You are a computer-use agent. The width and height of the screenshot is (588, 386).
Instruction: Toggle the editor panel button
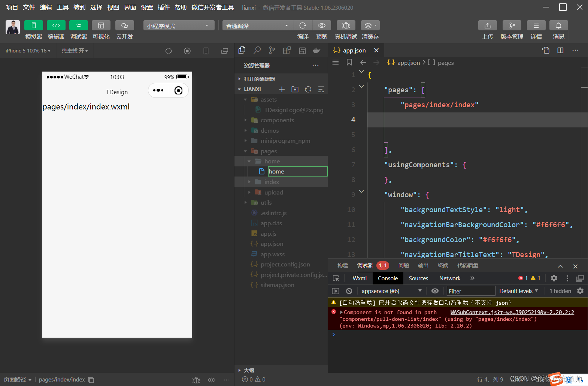[56, 25]
